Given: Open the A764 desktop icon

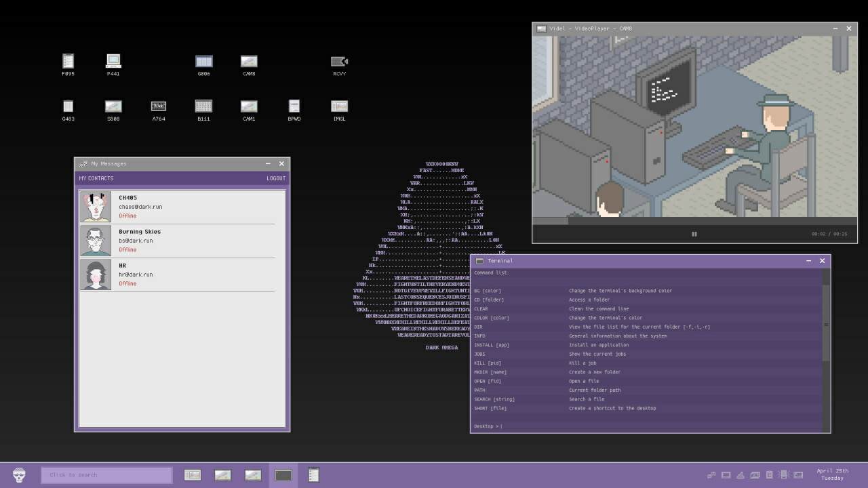Looking at the screenshot, I should pyautogui.click(x=158, y=106).
